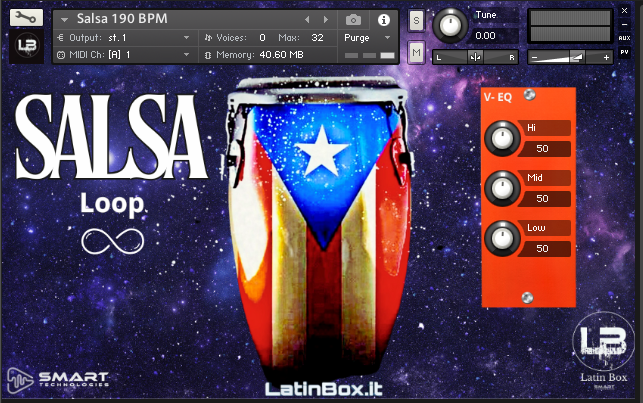The image size is (643, 403).
Task: Click the volume slider handle
Action: (577, 57)
